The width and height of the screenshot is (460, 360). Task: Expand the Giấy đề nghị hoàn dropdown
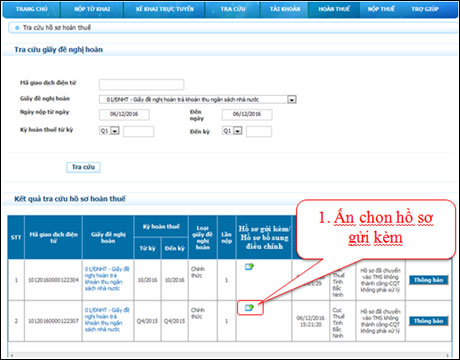click(292, 100)
